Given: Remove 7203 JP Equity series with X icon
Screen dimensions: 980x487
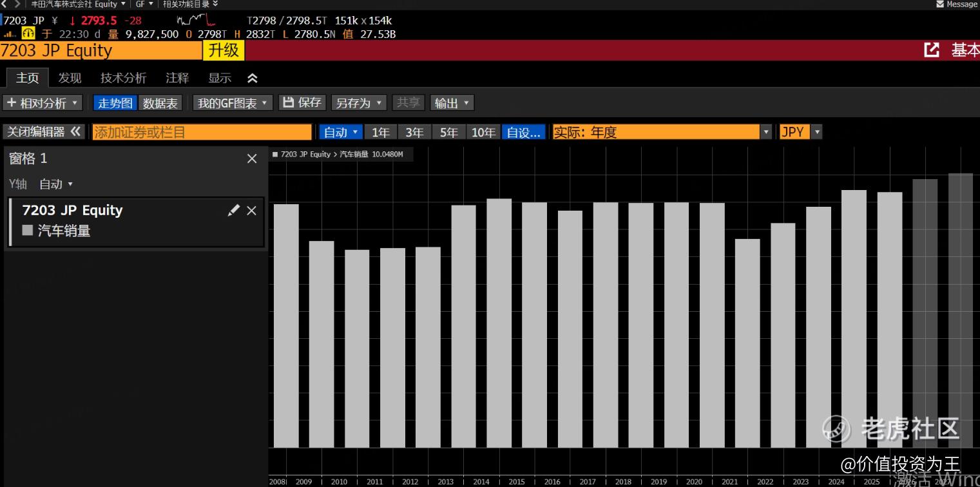Looking at the screenshot, I should click(252, 211).
